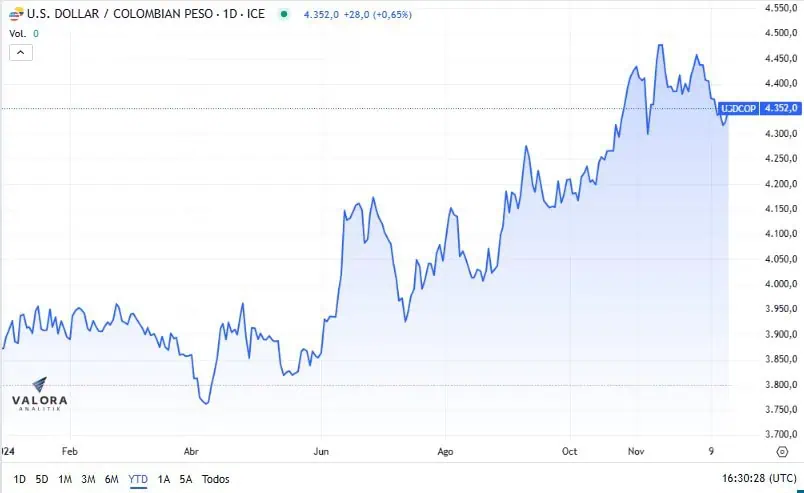Click the 4.500,0 price axis label
The height and width of the screenshot is (493, 804).
(781, 33)
